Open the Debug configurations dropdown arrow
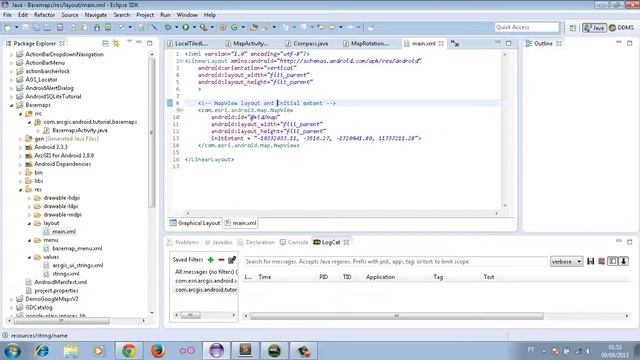Screen dimensions: 640x360 pyautogui.click(x=176, y=27)
